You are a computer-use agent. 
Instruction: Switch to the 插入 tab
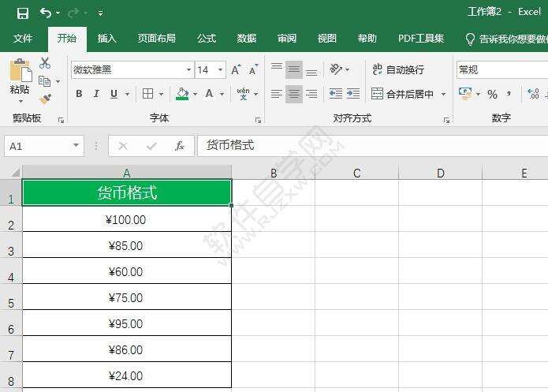pyautogui.click(x=106, y=38)
